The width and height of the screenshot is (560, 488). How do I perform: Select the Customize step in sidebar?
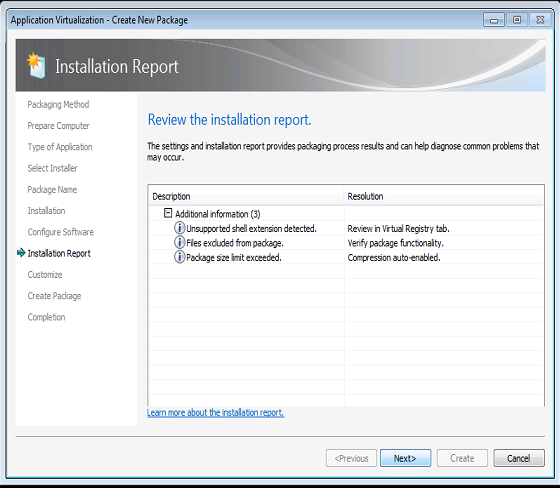45,275
